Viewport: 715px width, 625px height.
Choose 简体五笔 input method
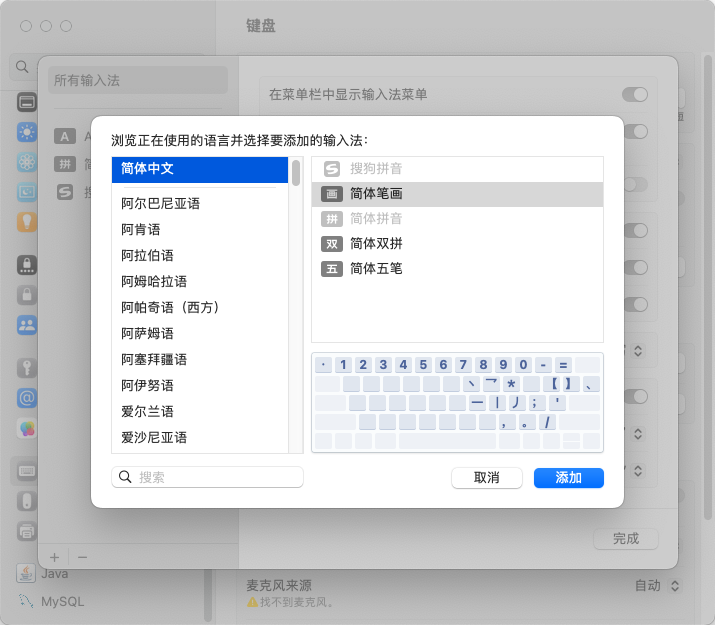pos(457,269)
